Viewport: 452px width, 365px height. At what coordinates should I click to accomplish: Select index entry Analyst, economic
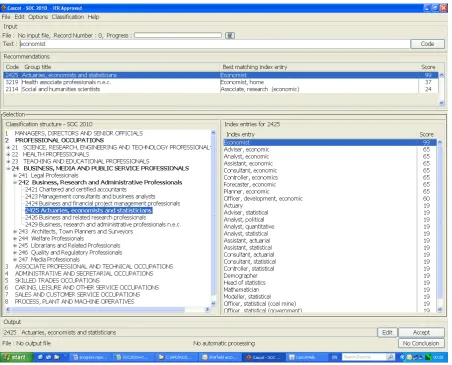coord(246,156)
